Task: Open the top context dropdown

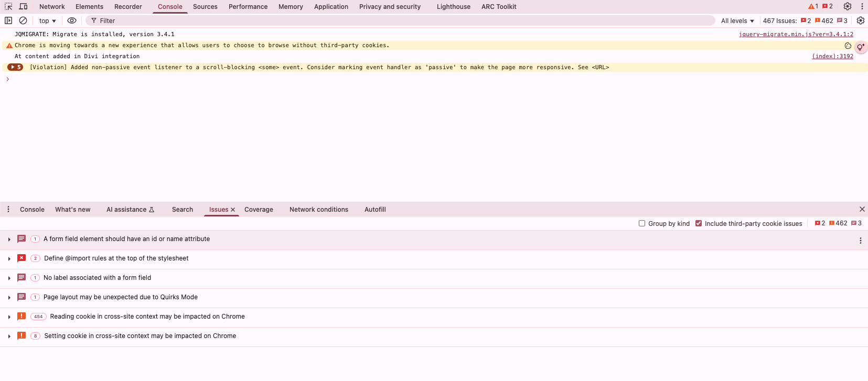Action: point(47,21)
